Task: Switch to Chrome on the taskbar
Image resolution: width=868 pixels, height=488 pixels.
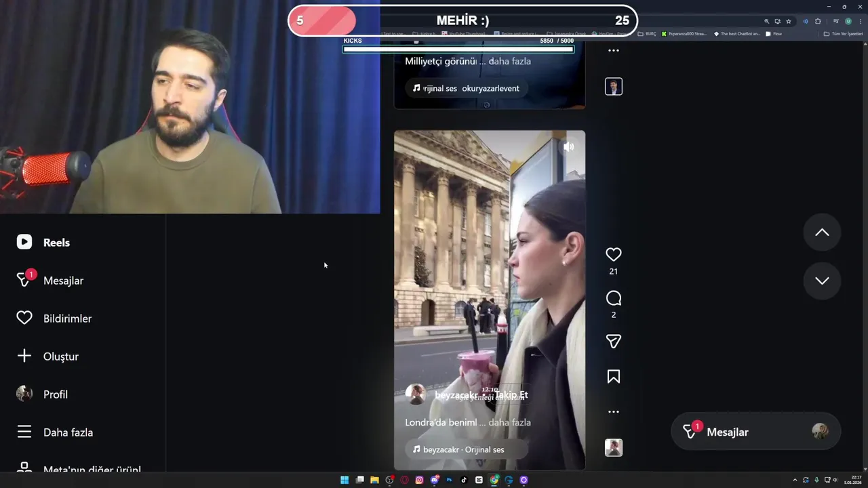Action: point(494,480)
